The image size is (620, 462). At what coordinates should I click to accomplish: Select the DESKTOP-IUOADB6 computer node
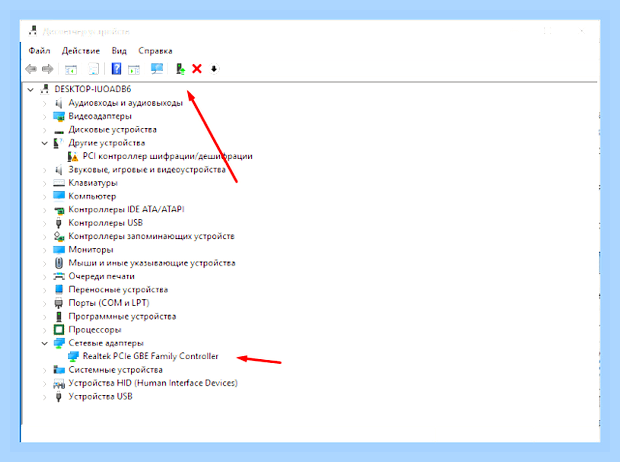[x=93, y=89]
